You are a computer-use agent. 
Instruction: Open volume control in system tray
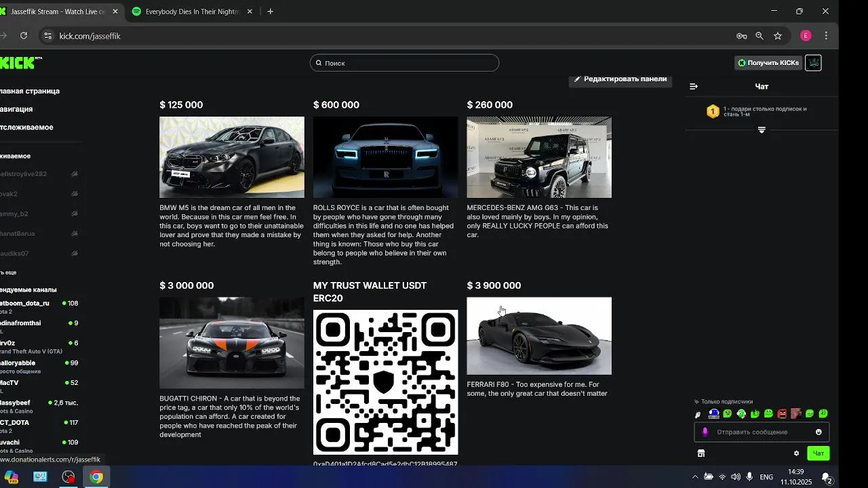(x=736, y=477)
